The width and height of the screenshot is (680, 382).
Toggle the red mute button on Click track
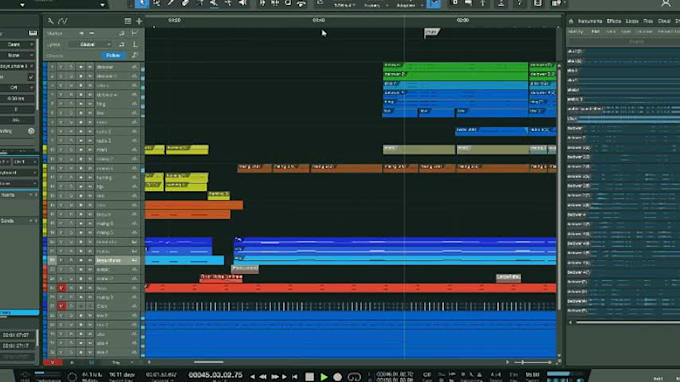[x=62, y=306]
